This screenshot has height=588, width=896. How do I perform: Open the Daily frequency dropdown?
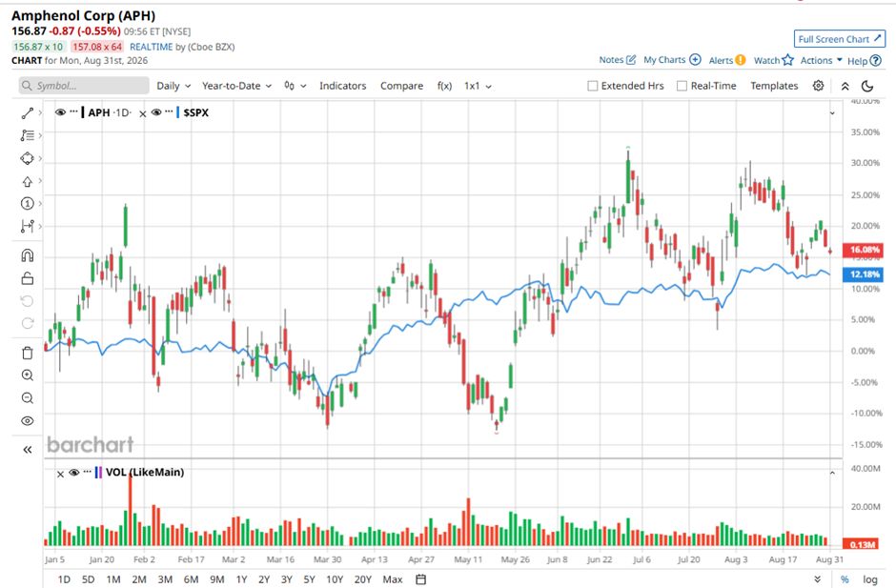(x=173, y=86)
